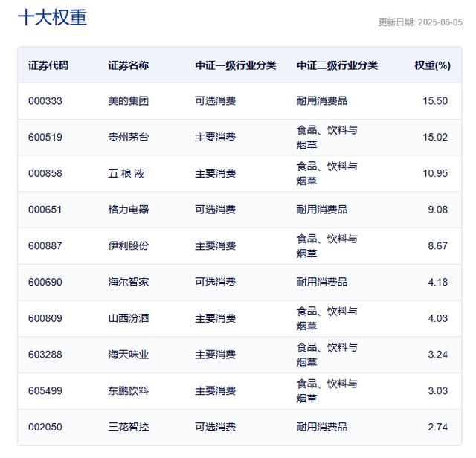Click stock code 600519
Image resolution: width=476 pixels, height=458 pixels.
(x=45, y=138)
